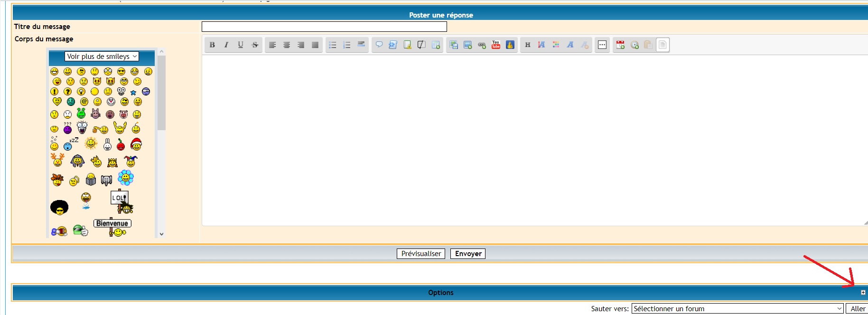Insert the Santa hat smiley
This screenshot has height=315, width=868.
(136, 144)
